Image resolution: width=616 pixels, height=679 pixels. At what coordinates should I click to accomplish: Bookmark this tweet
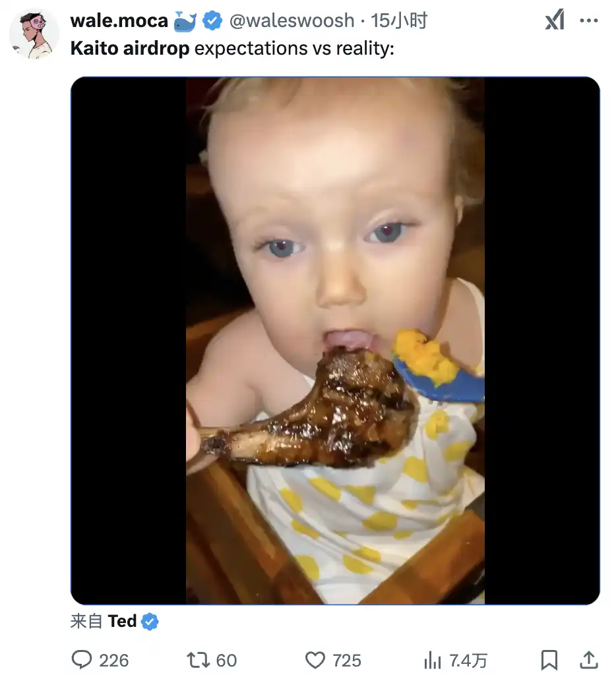pos(549,661)
